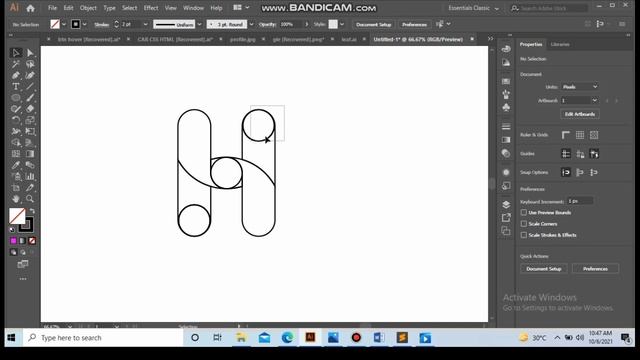
Task: Select the Rotate tool
Action: (x=16, y=120)
